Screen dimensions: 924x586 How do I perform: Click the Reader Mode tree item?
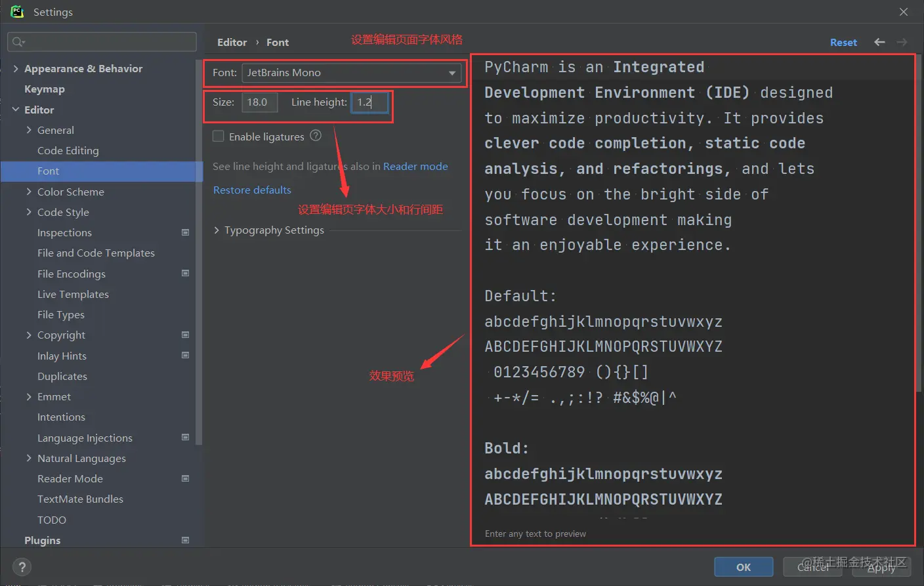coord(70,478)
